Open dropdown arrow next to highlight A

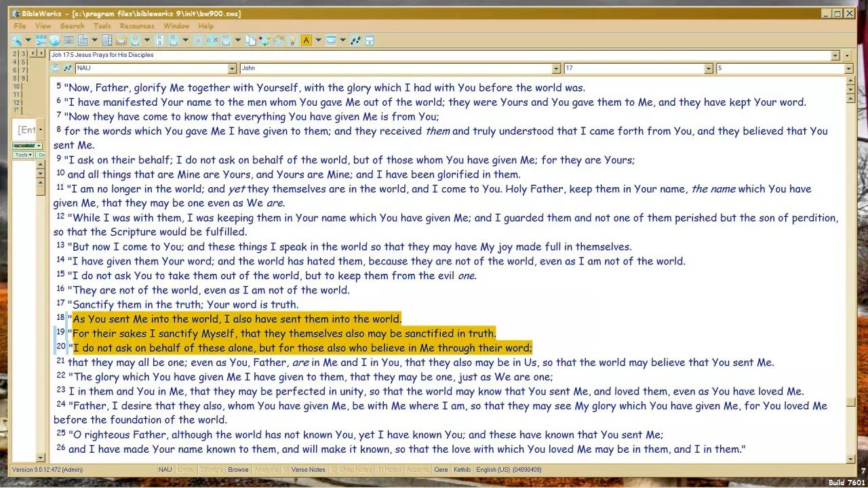tap(318, 40)
